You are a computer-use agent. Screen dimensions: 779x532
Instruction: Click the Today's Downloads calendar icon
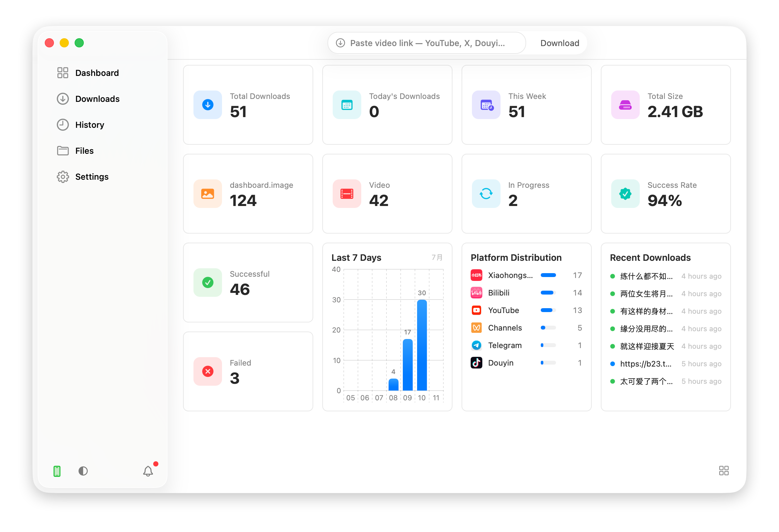point(347,105)
